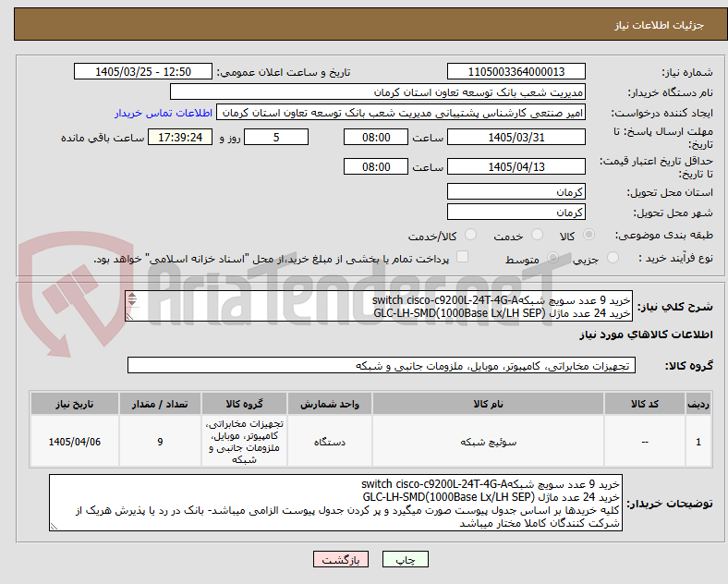Click the remaining time field 17:39:24
Image resolution: width=728 pixels, height=584 pixels.
(180, 137)
